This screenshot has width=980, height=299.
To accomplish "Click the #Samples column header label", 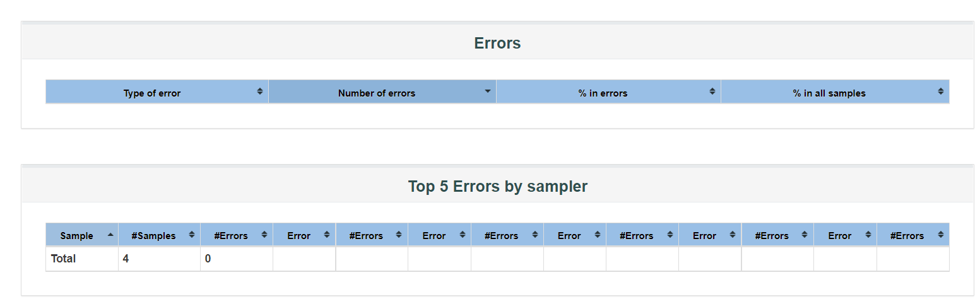I will (153, 236).
